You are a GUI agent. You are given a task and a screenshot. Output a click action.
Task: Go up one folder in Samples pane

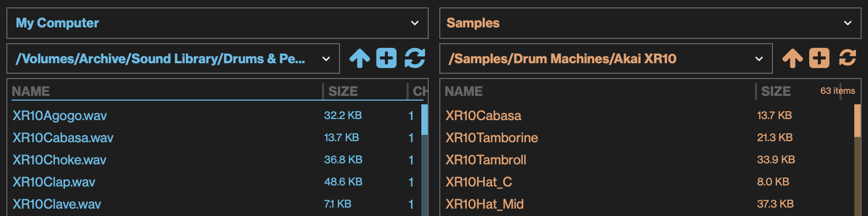coord(792,58)
